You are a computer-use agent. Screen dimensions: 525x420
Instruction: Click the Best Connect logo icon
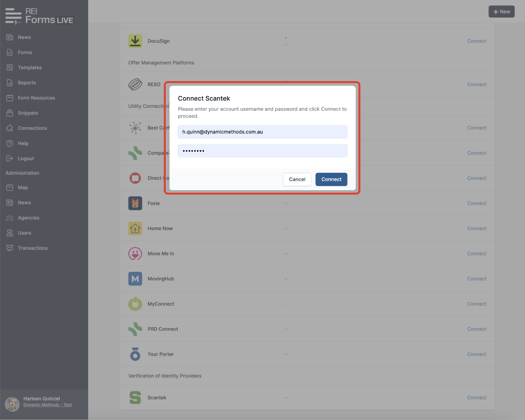(135, 128)
